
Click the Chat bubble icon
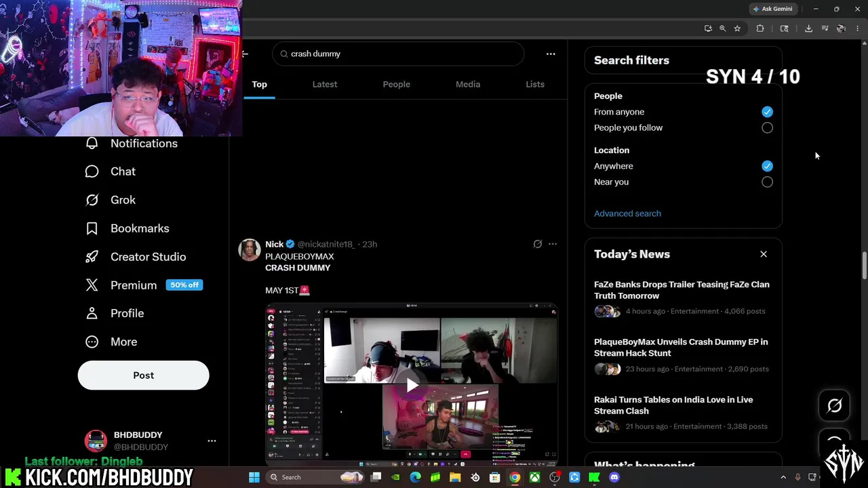(x=92, y=171)
